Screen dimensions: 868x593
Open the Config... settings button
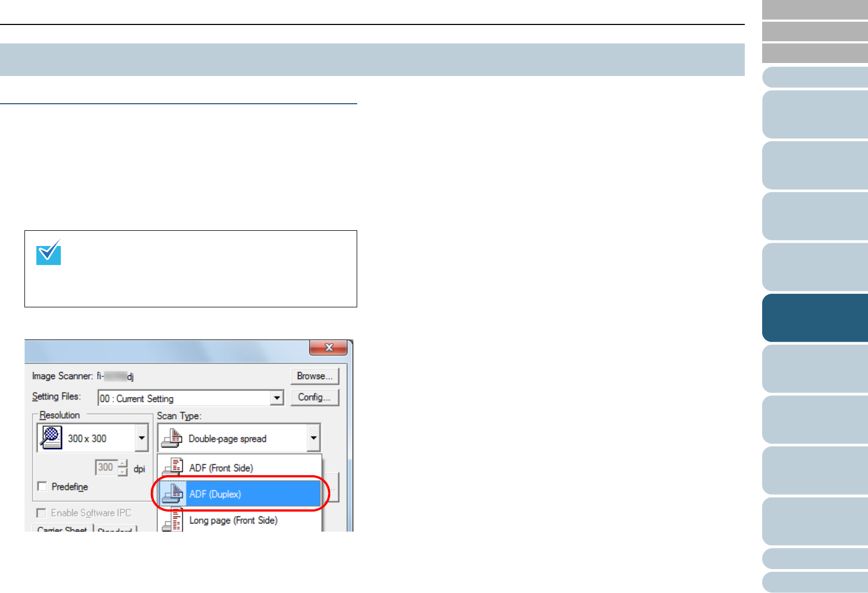(x=315, y=398)
